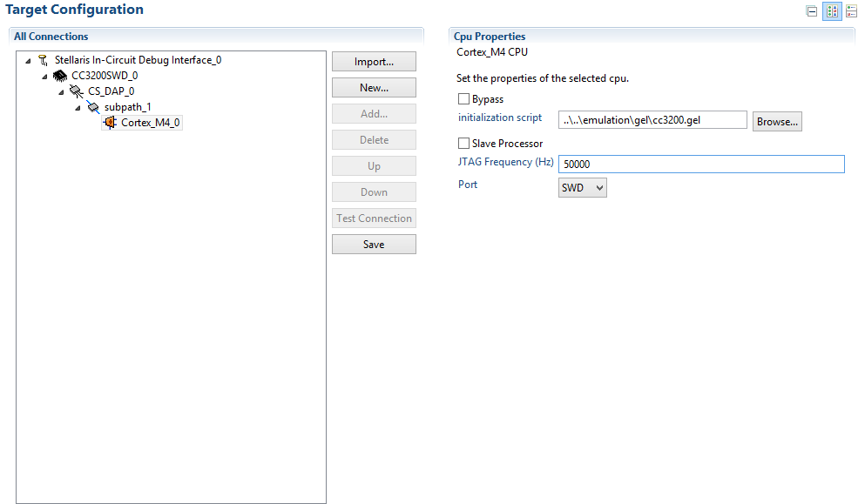
Task: Click the 'Cpu Properties' section header
Action: tap(490, 37)
